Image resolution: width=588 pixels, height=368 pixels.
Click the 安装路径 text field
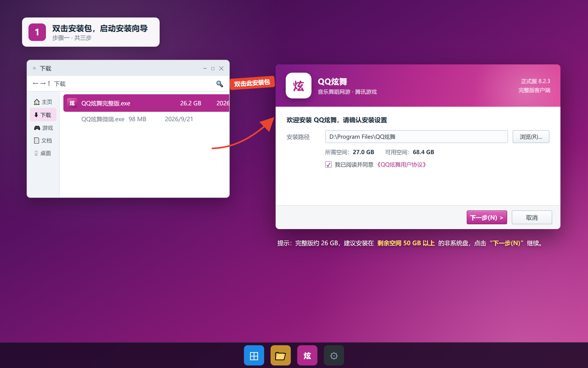pos(416,137)
